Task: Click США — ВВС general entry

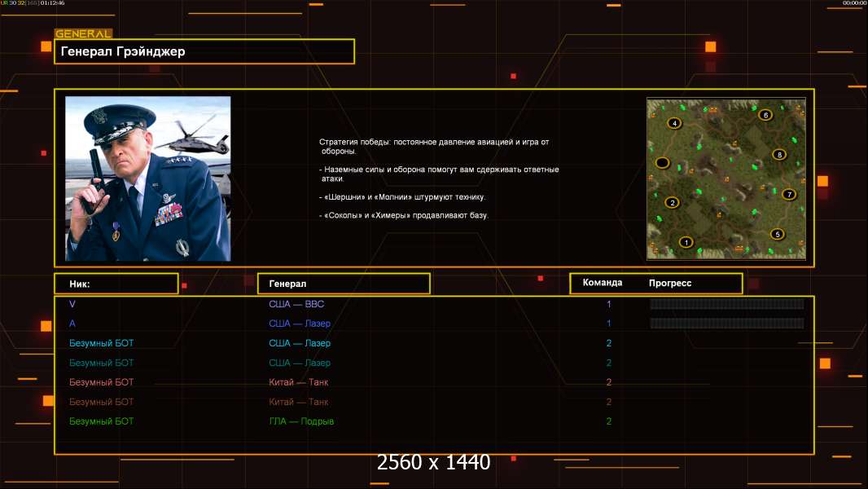Action: [x=296, y=304]
